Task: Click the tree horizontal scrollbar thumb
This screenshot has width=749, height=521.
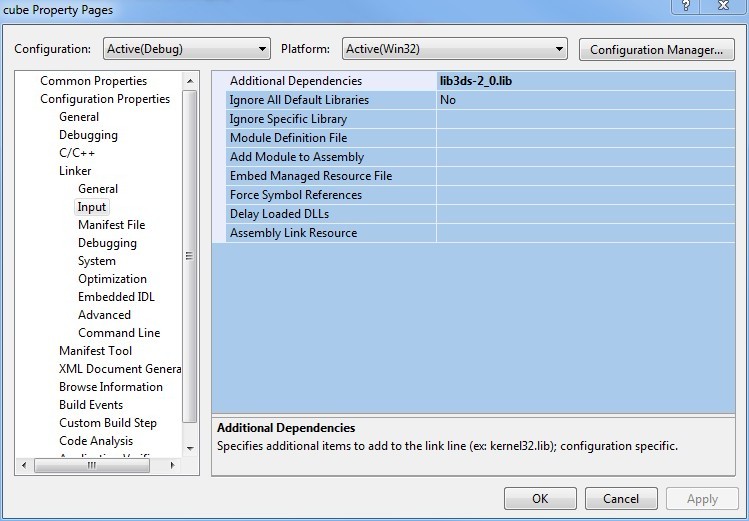Action: [x=92, y=465]
